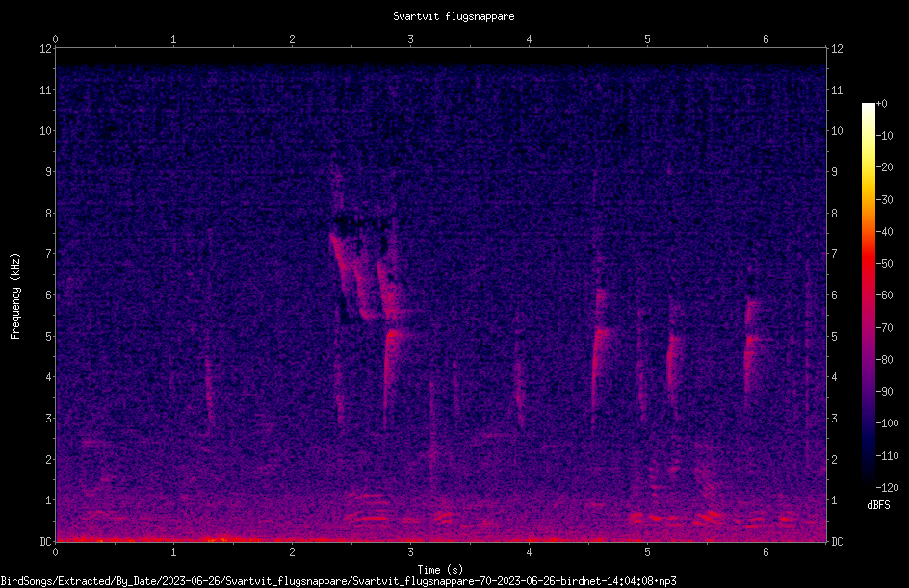The width and height of the screenshot is (909, 588).
Task: Click the title "Svartvit flugsnappare"
Action: pyautogui.click(x=454, y=16)
